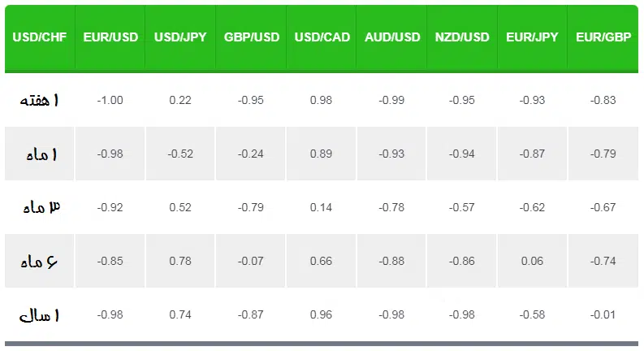Image resolution: width=644 pixels, height=351 pixels.
Task: Select the 0.96 USD/CAD yearly cell
Action: (x=321, y=314)
